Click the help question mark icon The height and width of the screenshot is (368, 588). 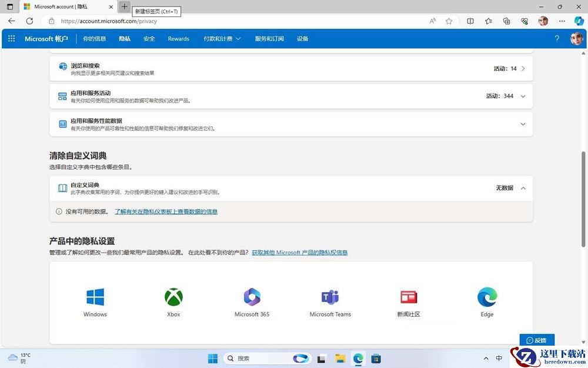pyautogui.click(x=557, y=39)
